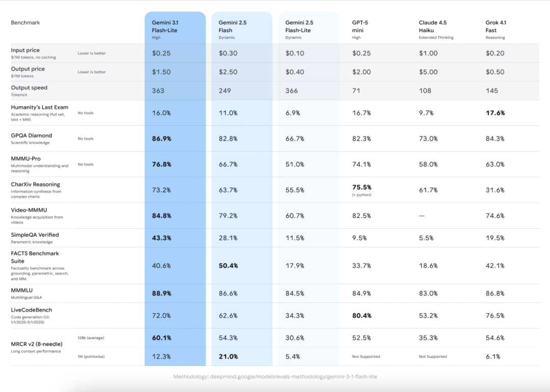This screenshot has width=550, height=392.
Task: Click the Gemini 2.5 Flash column header
Action: pos(232,30)
